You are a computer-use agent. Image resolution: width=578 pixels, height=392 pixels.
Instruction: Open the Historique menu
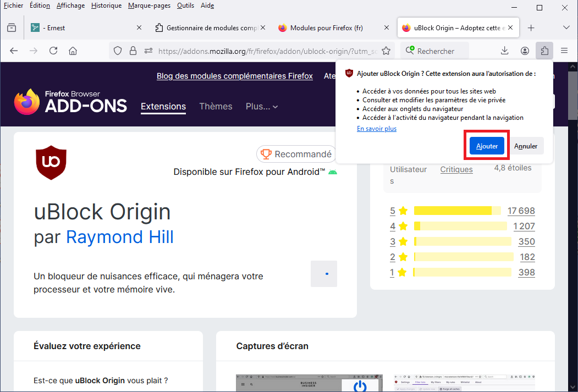coord(106,5)
